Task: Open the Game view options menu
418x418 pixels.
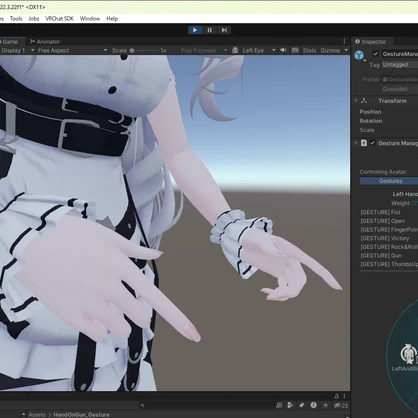Action: pyautogui.click(x=344, y=41)
